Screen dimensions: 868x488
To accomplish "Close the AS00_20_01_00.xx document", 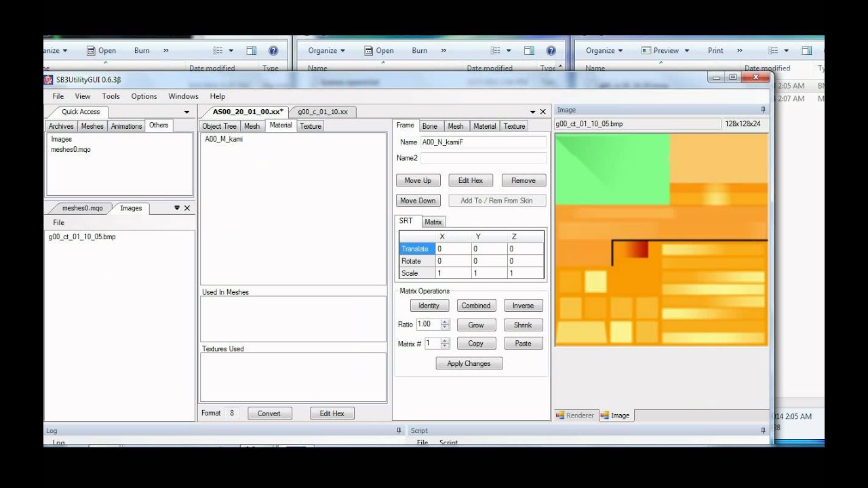I will 542,112.
